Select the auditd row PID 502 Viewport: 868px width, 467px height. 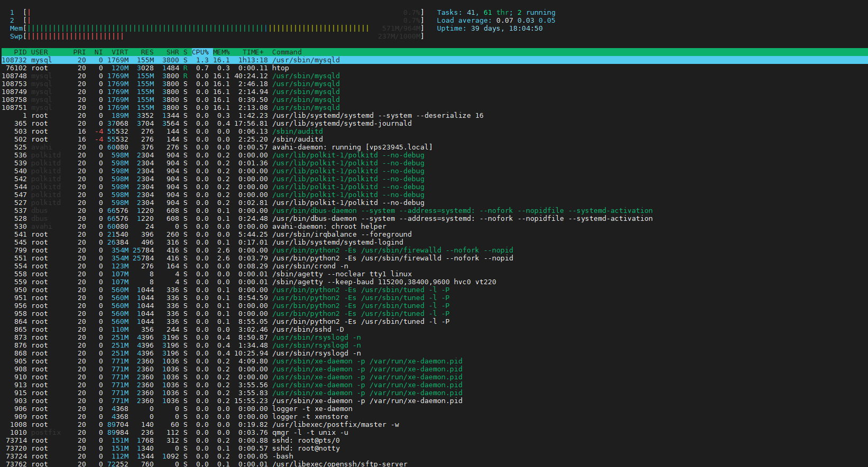[434, 139]
